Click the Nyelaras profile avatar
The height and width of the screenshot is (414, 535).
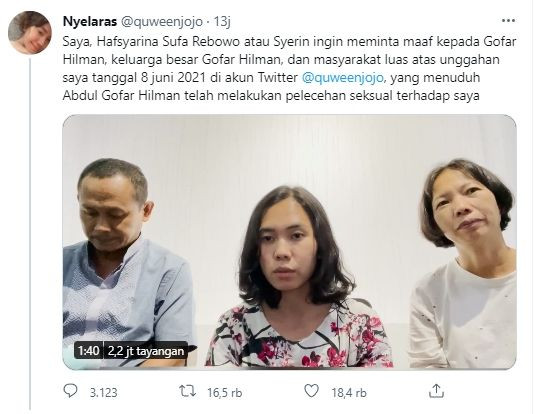(x=30, y=33)
